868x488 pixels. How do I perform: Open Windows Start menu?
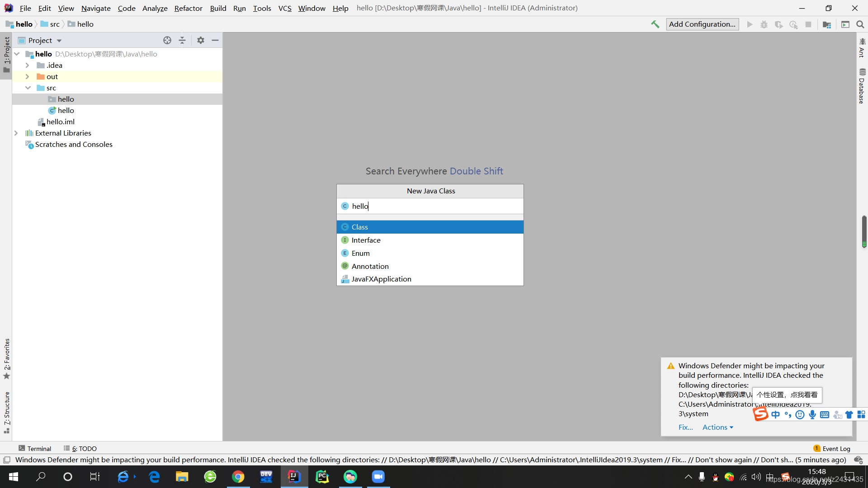[14, 477]
